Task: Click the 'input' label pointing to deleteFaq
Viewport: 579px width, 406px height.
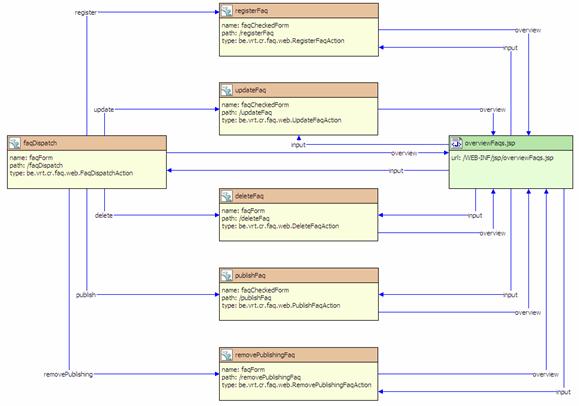Action: [475, 215]
